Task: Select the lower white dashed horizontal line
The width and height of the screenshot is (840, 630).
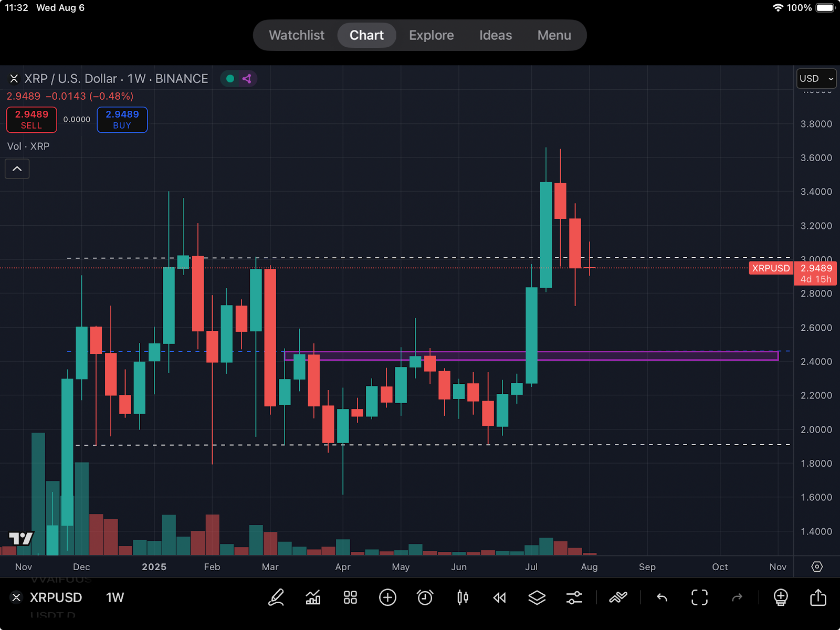Action: coord(433,445)
